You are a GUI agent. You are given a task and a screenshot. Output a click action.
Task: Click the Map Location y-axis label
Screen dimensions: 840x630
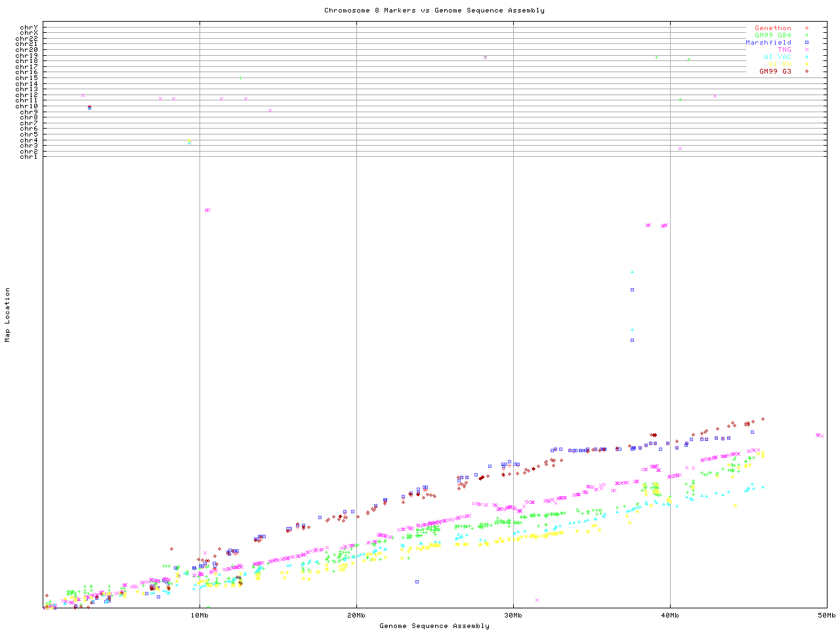click(x=8, y=315)
